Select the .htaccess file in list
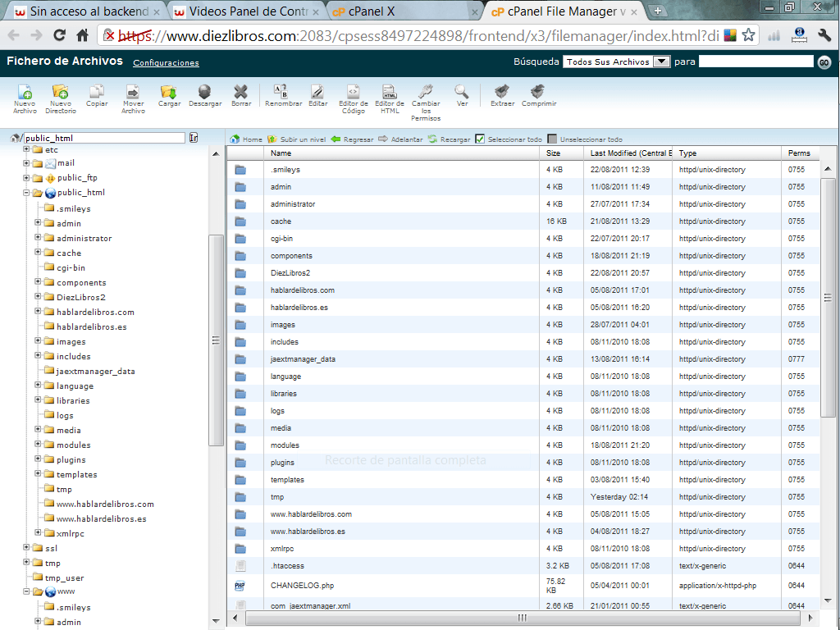 (x=523, y=566)
